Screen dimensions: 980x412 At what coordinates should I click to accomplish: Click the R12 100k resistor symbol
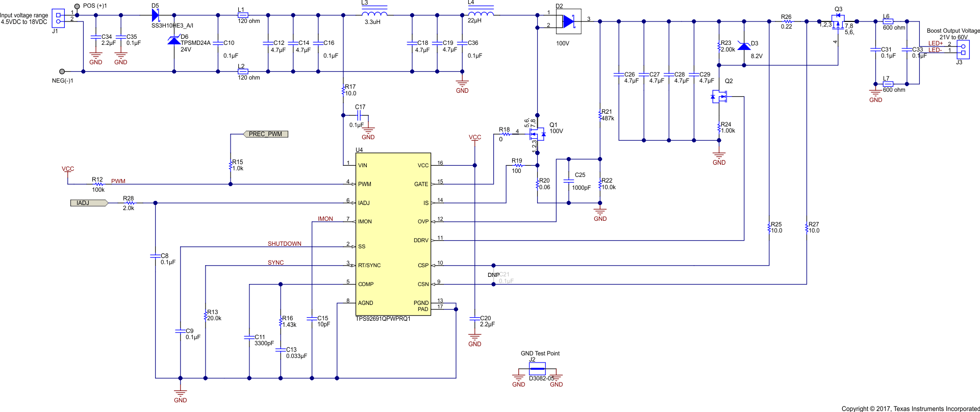[x=99, y=184]
